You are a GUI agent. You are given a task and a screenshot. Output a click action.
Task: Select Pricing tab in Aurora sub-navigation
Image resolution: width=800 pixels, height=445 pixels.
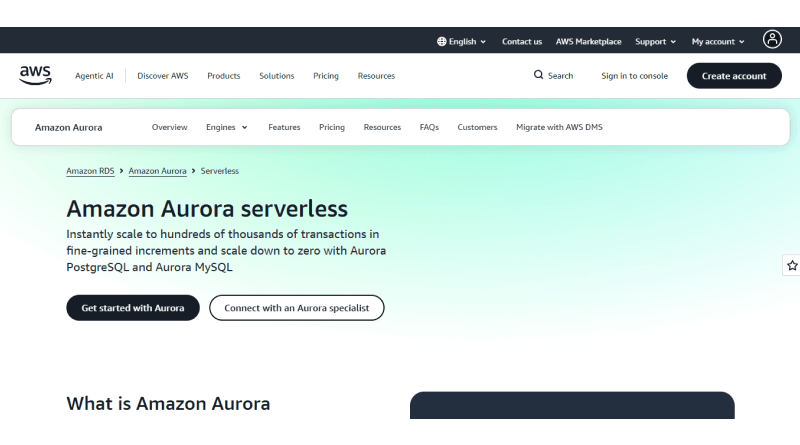click(332, 127)
